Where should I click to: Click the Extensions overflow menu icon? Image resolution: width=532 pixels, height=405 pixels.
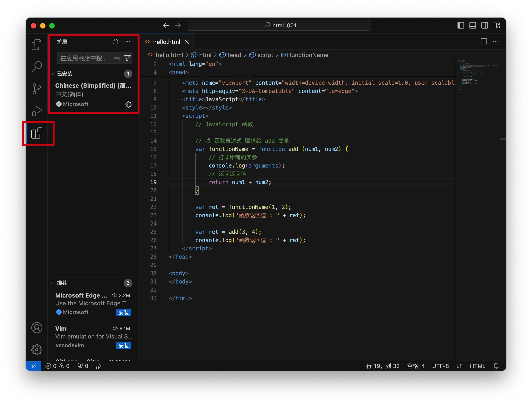pos(128,42)
